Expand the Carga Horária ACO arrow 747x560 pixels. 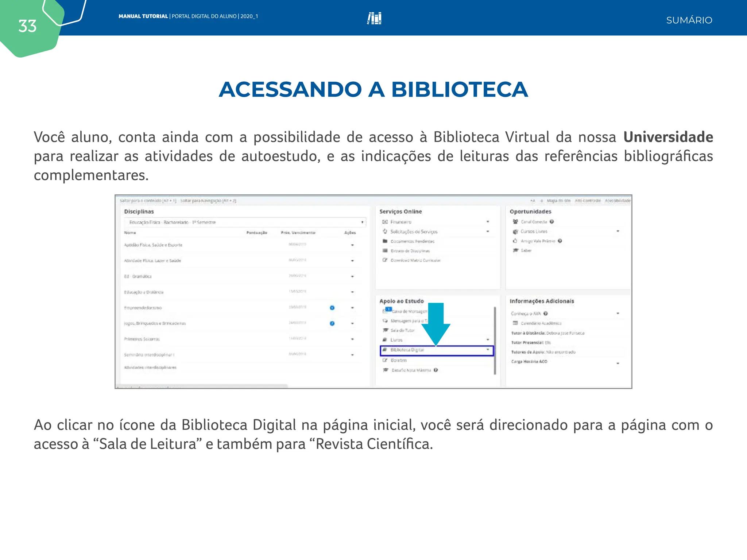point(618,363)
